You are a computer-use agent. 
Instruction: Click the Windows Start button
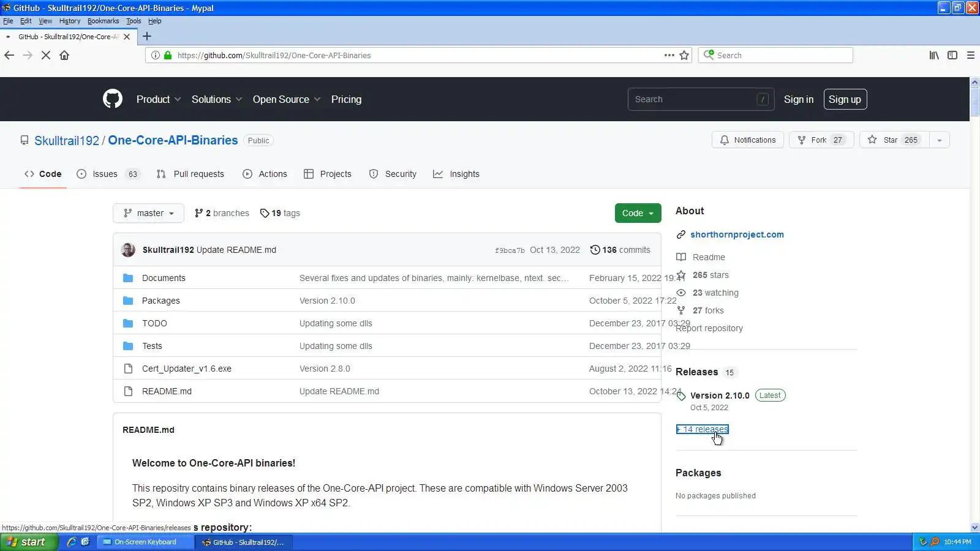(x=29, y=542)
